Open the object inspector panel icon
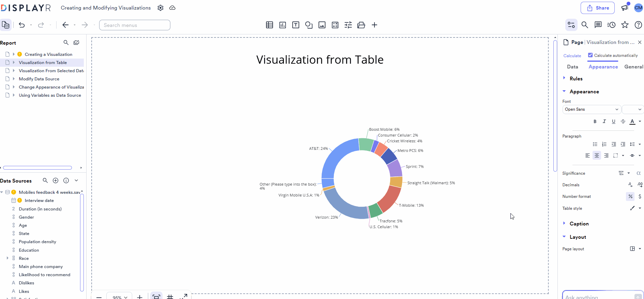This screenshot has width=644, height=299. pos(571,25)
